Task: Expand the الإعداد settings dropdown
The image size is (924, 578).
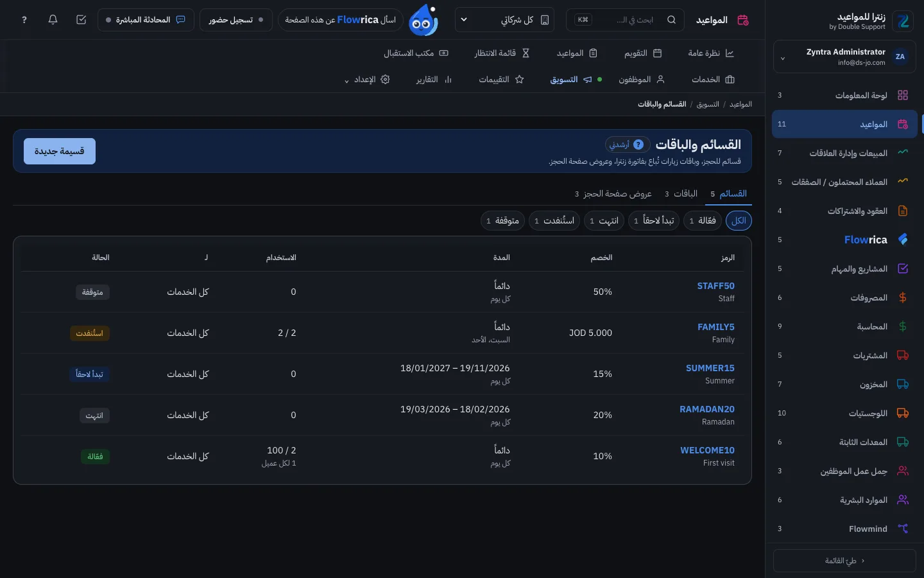Action: click(x=368, y=80)
